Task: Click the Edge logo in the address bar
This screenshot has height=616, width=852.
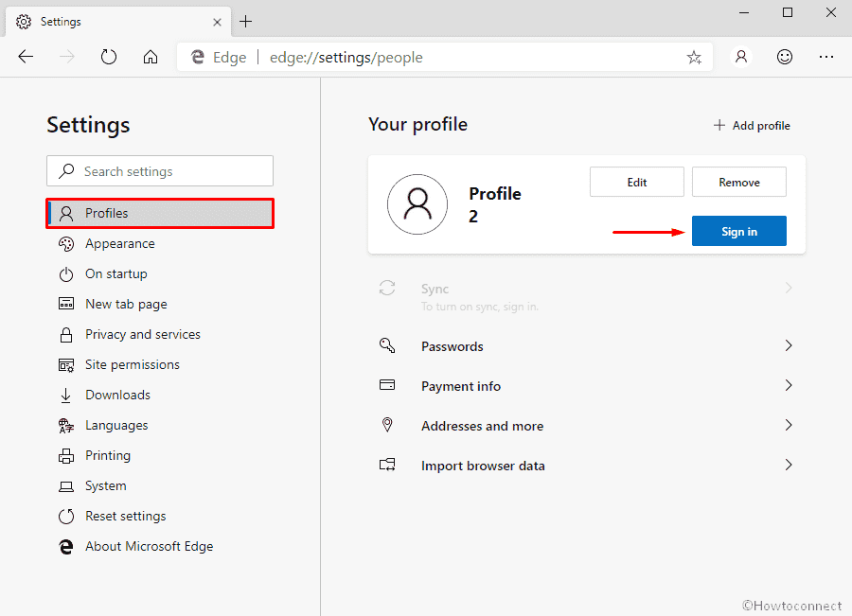Action: point(198,57)
